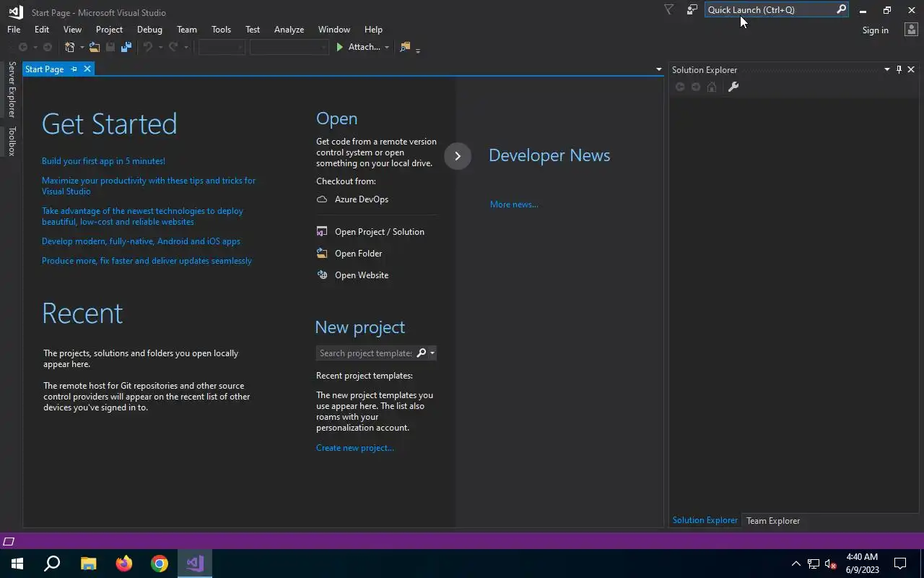The width and height of the screenshot is (924, 578).
Task: Open the document tabs list dropdown
Action: pos(658,69)
